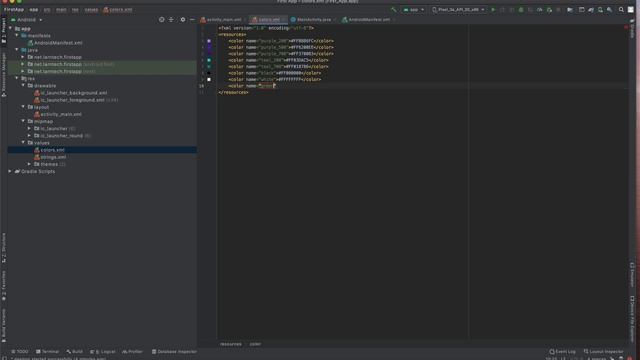Open the Android project view dropdown
Viewport: 640px width, 360px height.
(x=27, y=20)
